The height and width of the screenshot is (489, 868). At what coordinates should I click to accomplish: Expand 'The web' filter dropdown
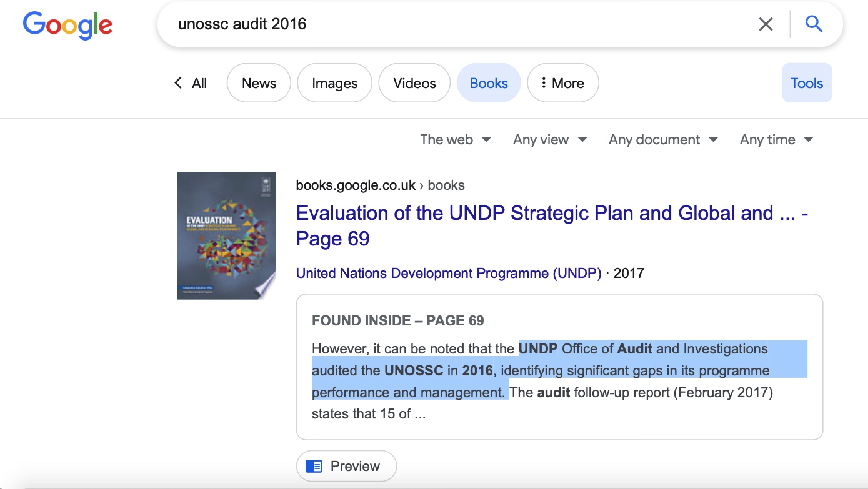coord(455,140)
